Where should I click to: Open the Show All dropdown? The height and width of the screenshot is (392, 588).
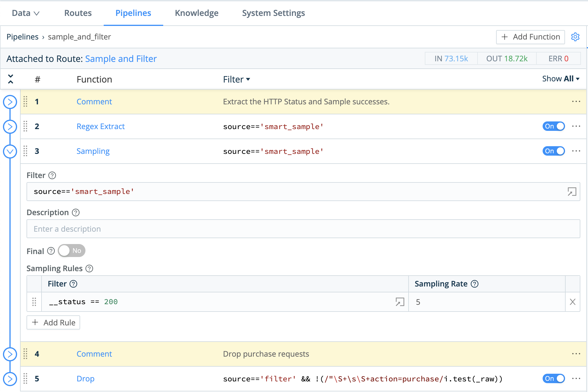(561, 79)
